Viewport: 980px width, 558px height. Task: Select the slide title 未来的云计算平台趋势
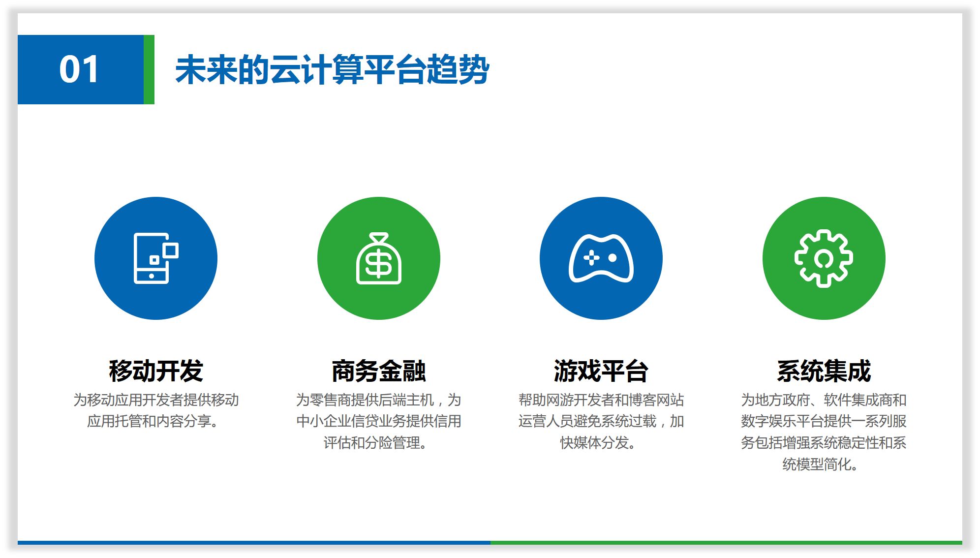point(332,70)
